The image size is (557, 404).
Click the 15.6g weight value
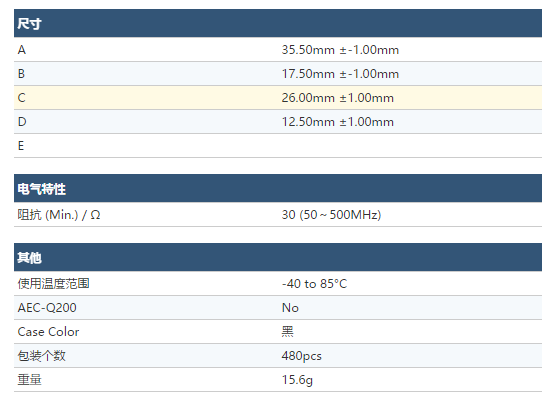[297, 380]
